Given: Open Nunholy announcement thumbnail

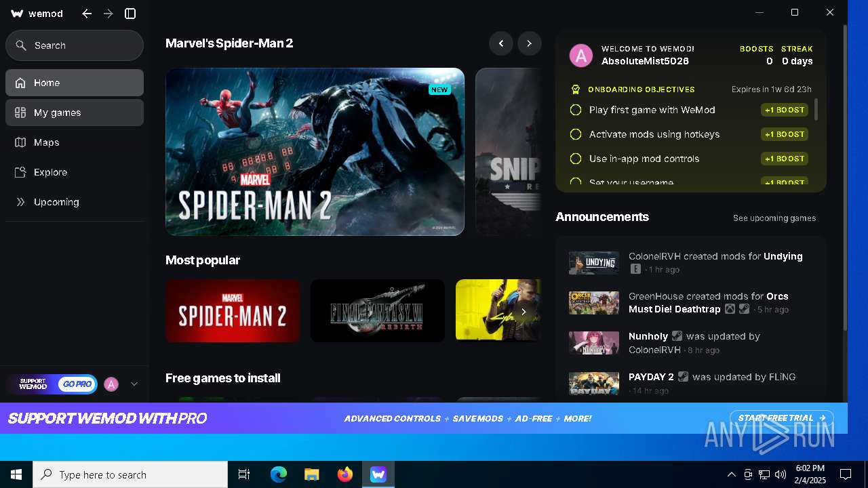Looking at the screenshot, I should click(x=594, y=343).
